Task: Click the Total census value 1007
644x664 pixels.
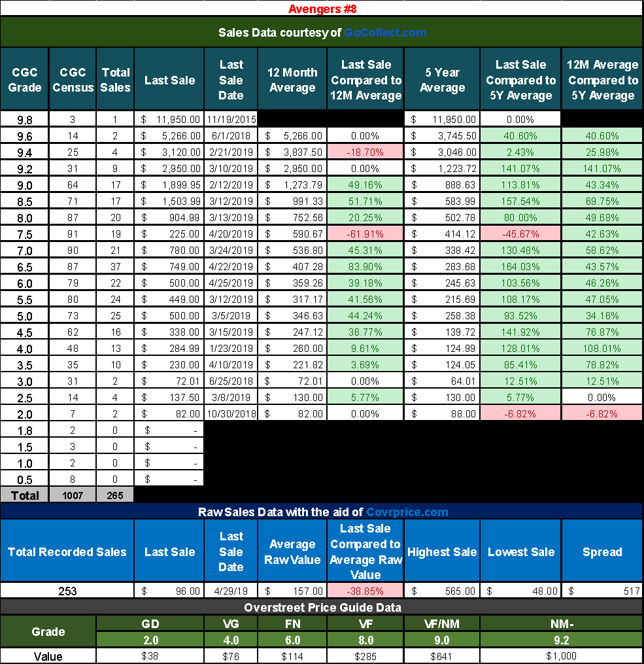Action: click(x=73, y=495)
